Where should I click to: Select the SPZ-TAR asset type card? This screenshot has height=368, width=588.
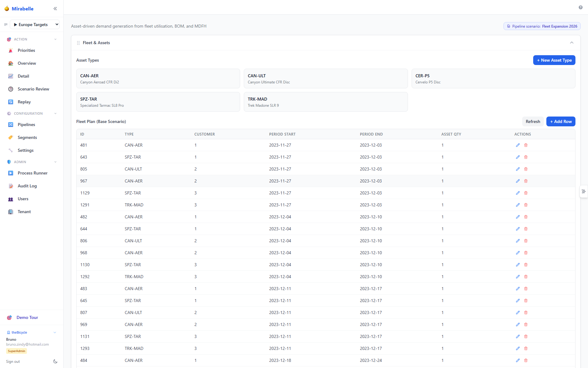[x=158, y=102]
